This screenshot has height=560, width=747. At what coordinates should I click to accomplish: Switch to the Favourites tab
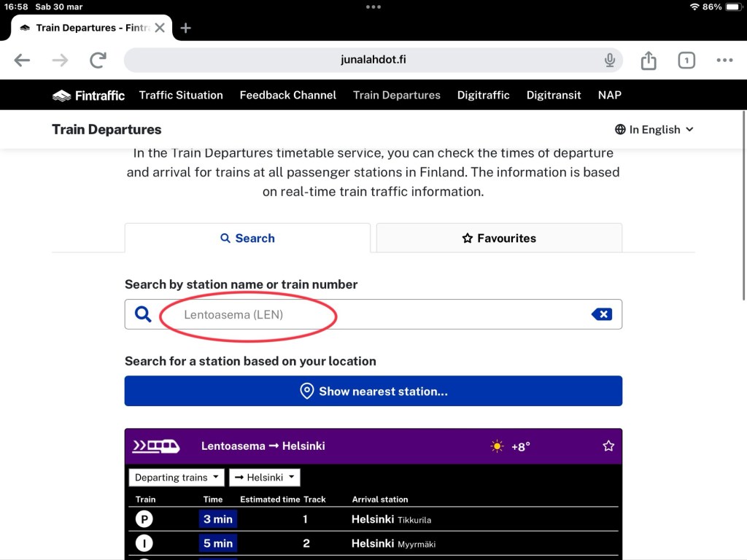[499, 238]
